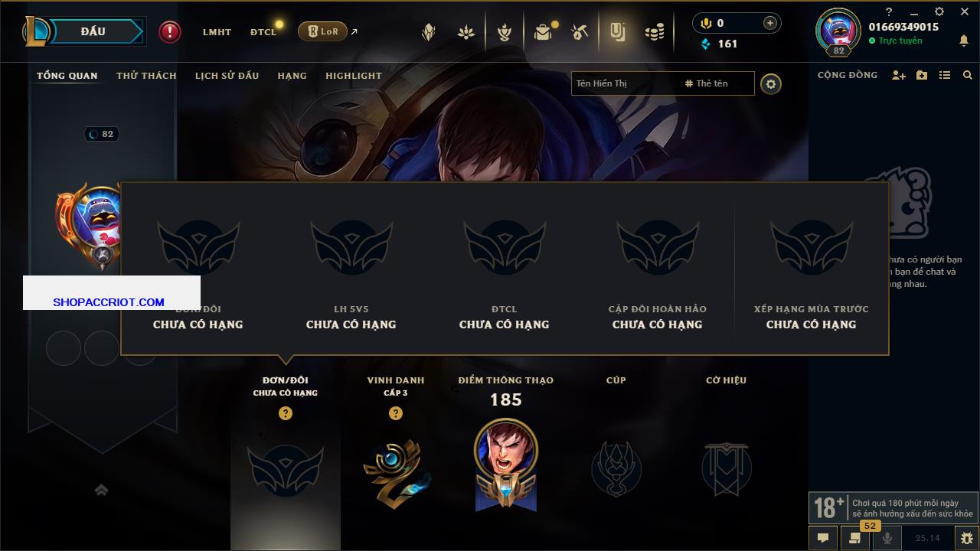Toggle the voice microphone button
980x551 pixels.
pyautogui.click(x=887, y=538)
